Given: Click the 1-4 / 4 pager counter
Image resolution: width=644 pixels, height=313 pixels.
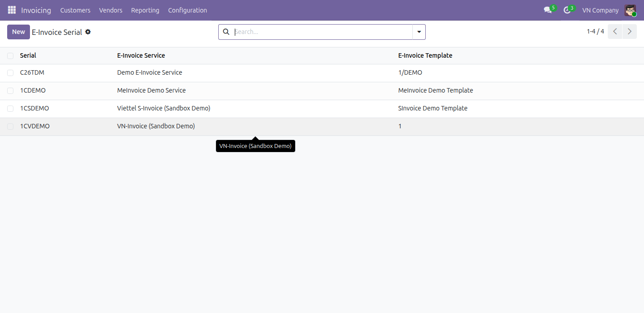Looking at the screenshot, I should coord(595,32).
